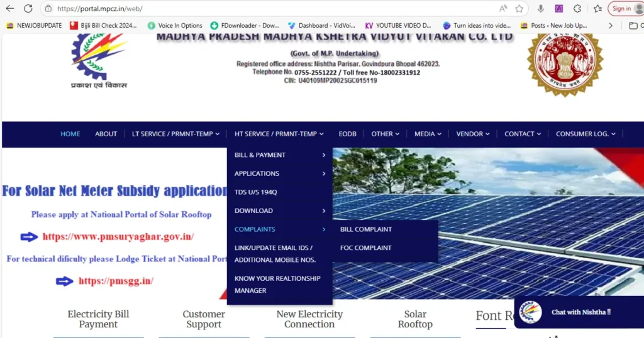This screenshot has width=644, height=338.
Task: Open Customer Support tile
Action: 204,319
